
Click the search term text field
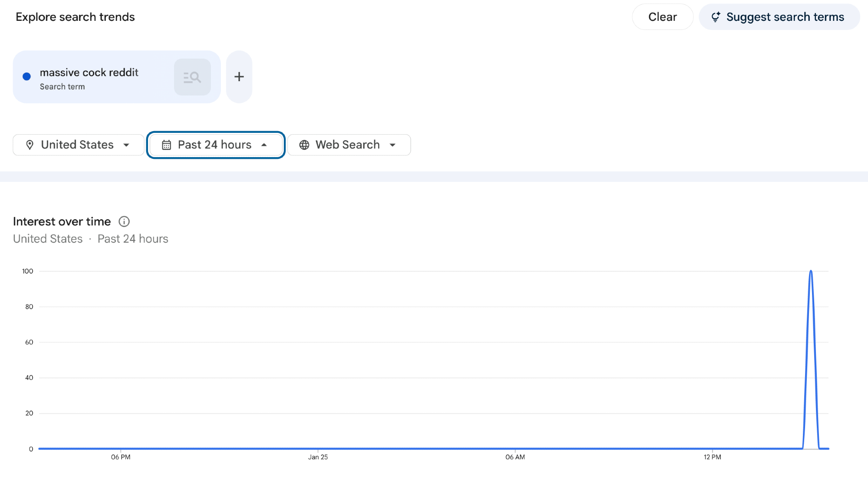point(89,73)
